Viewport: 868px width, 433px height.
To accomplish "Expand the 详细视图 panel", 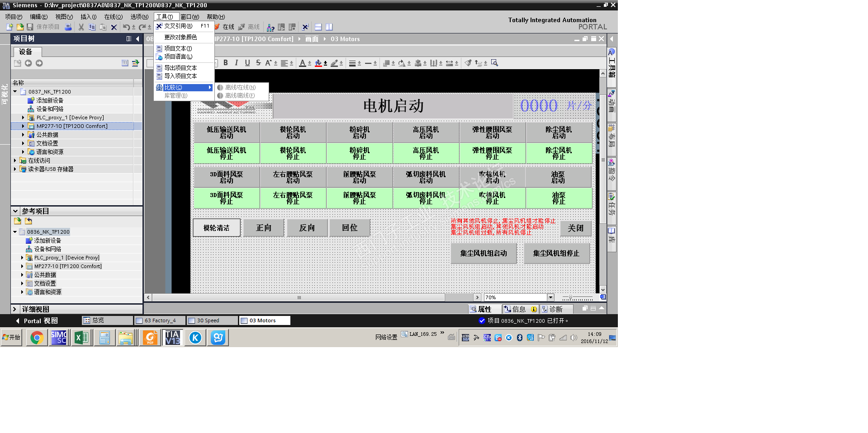I will click(15, 309).
